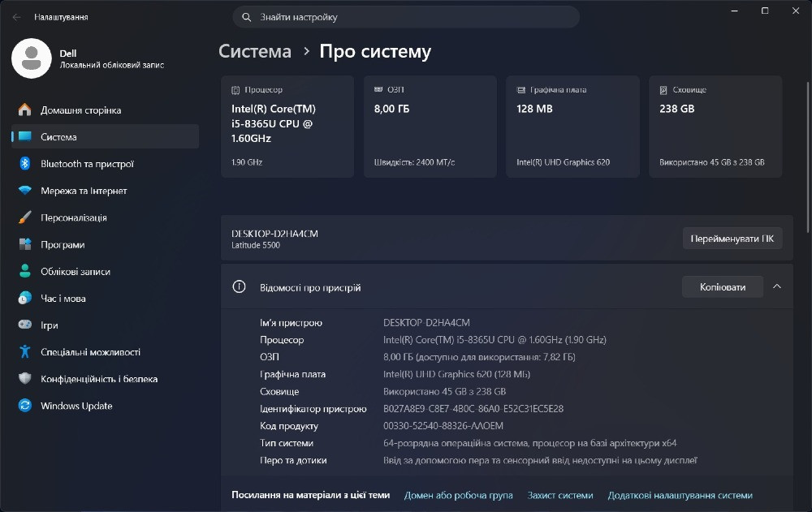Click the Windows Update refresh icon
This screenshot has width=812, height=512.
25,406
